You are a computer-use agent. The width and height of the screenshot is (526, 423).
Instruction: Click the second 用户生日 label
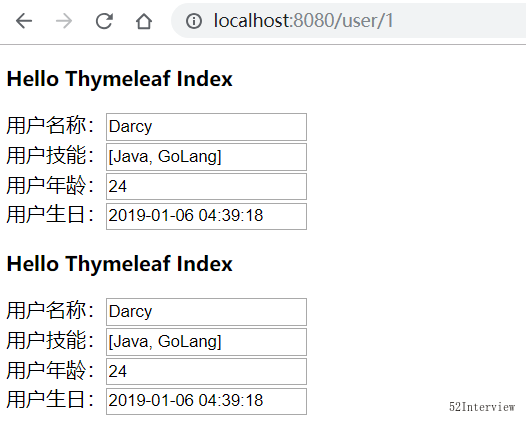click(50, 399)
